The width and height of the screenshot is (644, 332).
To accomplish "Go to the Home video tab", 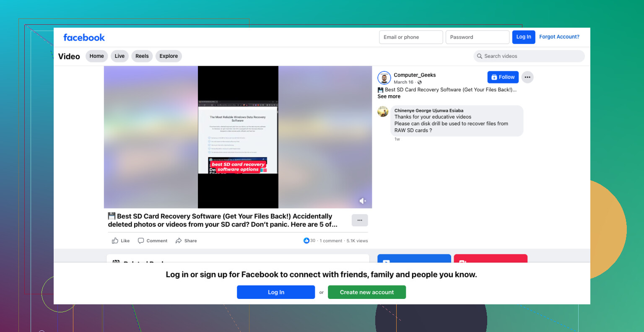I will pos(96,56).
